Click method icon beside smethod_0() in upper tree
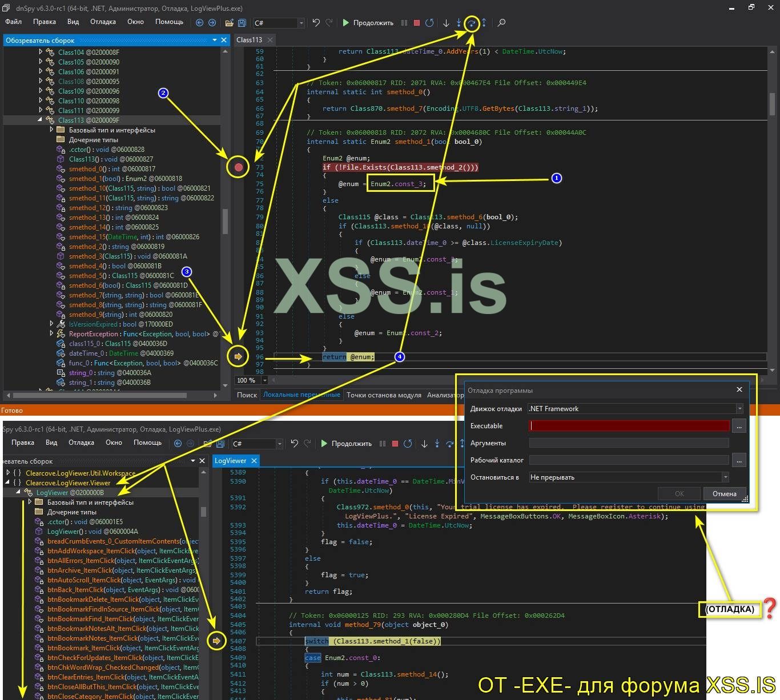Viewport: 780px width, 700px height. click(61, 169)
